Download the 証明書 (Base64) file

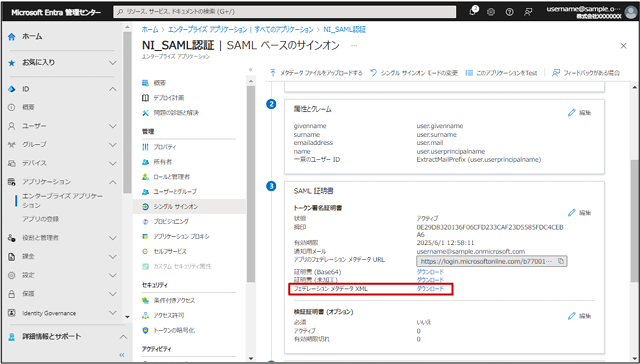[x=430, y=272]
